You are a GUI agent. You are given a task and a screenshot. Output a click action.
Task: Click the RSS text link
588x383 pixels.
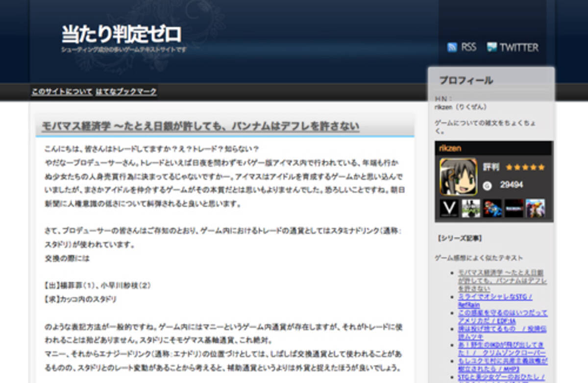coord(468,48)
